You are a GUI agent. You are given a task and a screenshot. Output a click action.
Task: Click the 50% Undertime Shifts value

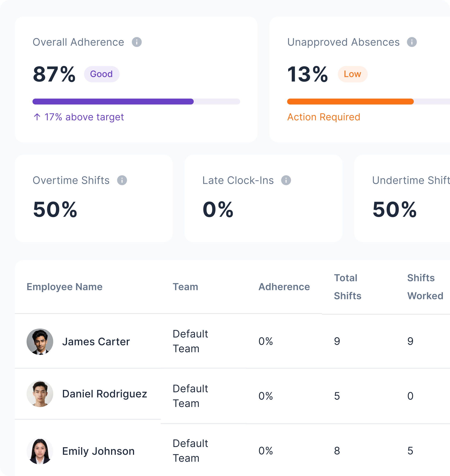(x=395, y=210)
